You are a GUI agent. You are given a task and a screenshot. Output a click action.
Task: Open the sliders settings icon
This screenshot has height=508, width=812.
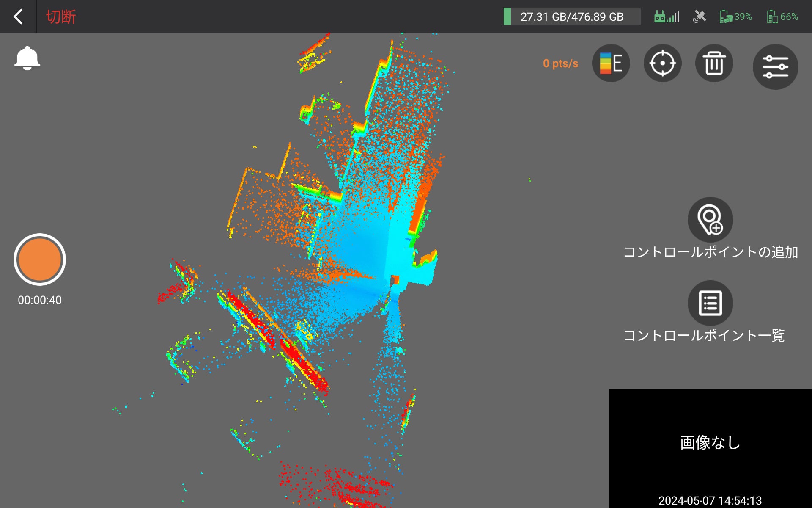775,67
